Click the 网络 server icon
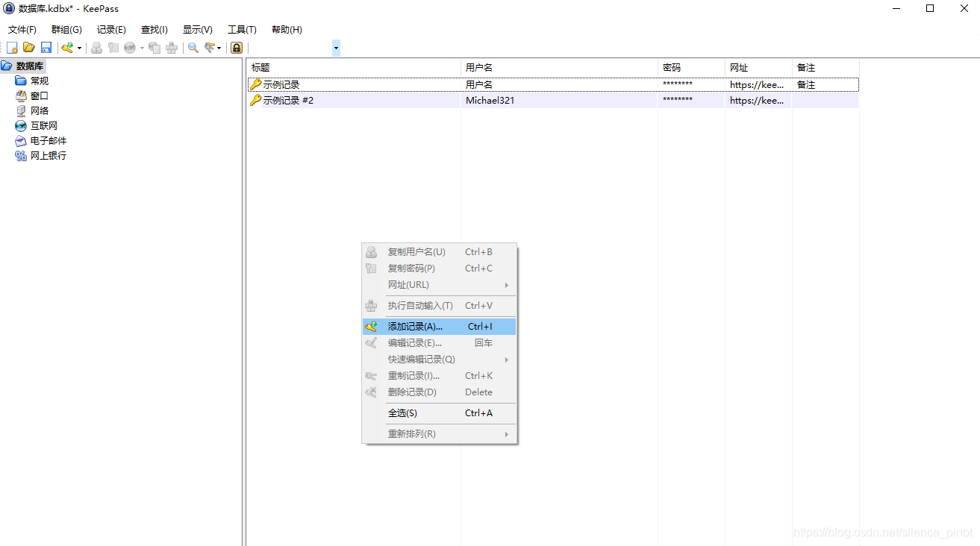This screenshot has width=980, height=546. (21, 110)
